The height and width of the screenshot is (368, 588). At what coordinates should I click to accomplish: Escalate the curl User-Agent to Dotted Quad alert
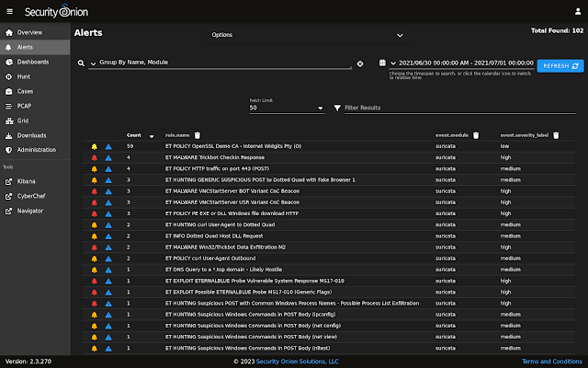(x=108, y=225)
